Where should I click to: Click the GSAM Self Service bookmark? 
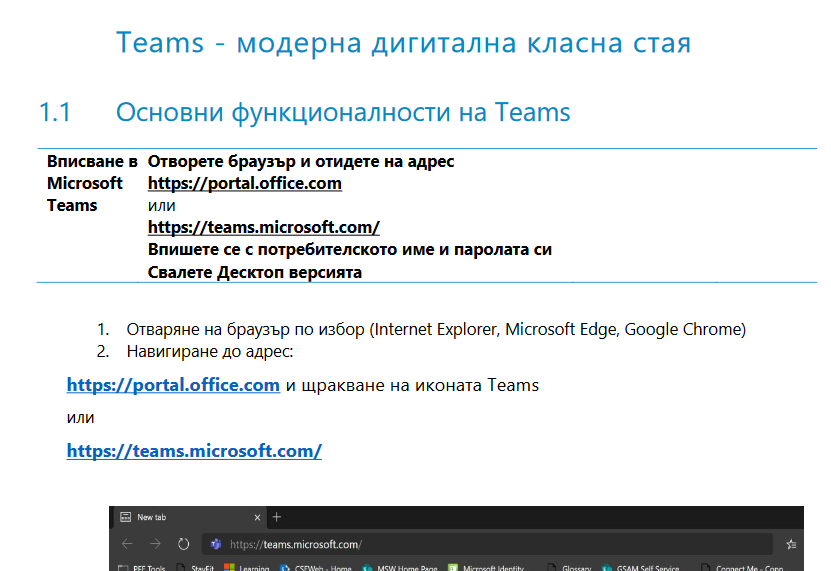(x=641, y=567)
